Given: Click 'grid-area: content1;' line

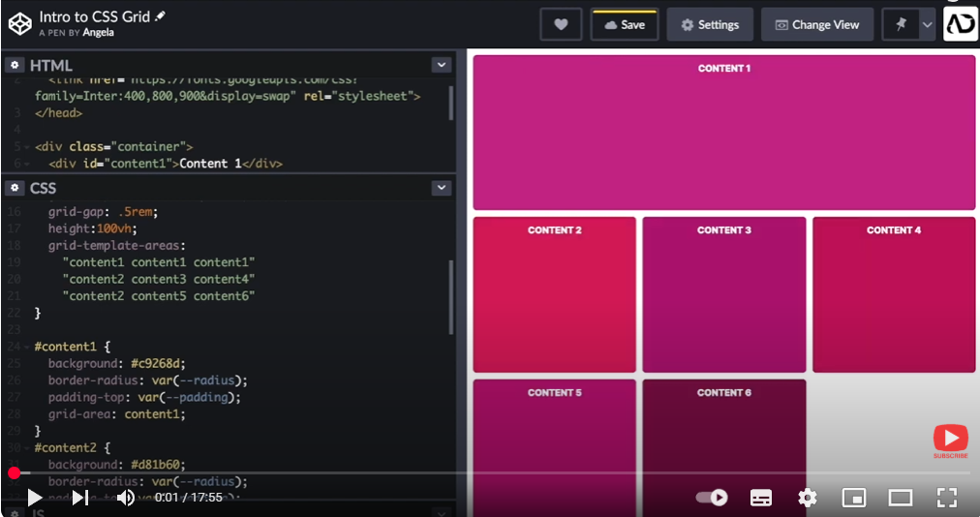Looking at the screenshot, I should [117, 413].
